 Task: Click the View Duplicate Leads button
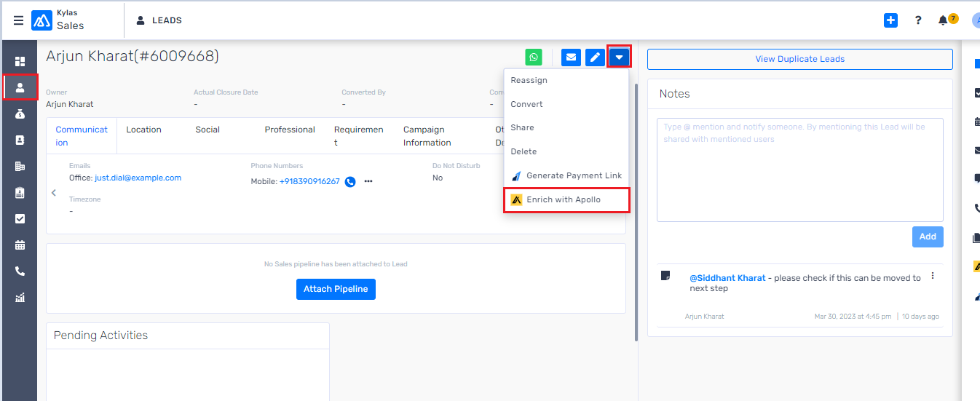(799, 59)
